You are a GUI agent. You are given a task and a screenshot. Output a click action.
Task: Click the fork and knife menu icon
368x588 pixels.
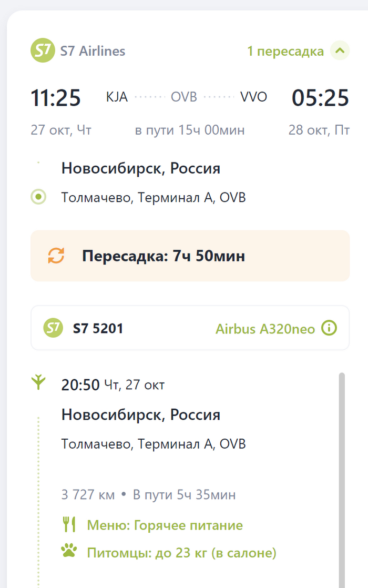[69, 524]
